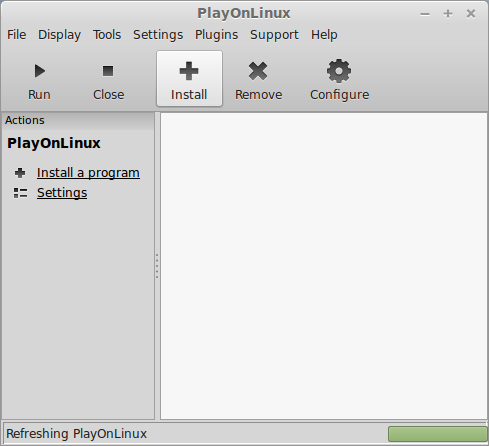Click the Close stop-square toolbar icon
The image size is (489, 446).
[108, 71]
